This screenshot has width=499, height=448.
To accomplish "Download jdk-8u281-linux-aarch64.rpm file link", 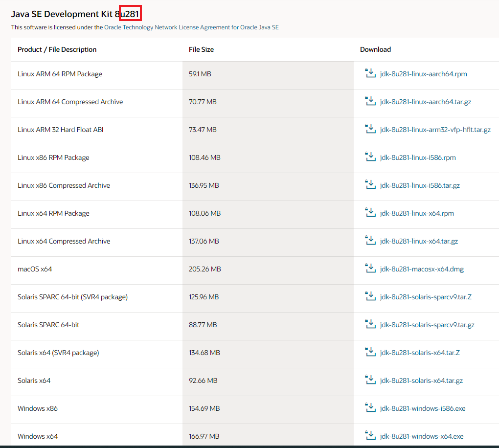I will click(423, 74).
